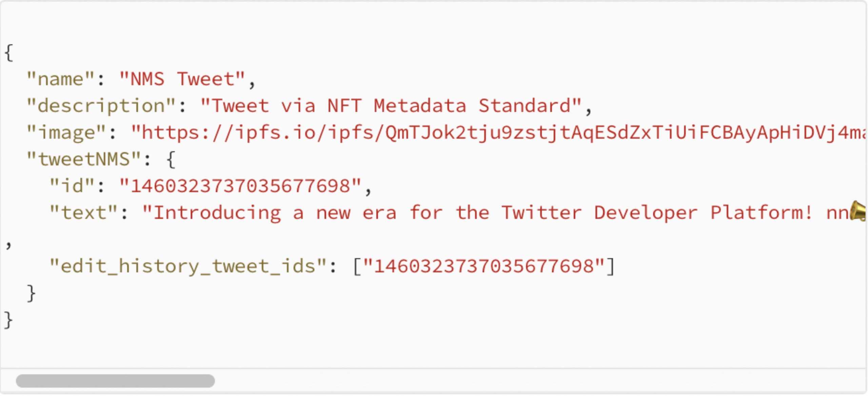Image resolution: width=868 pixels, height=396 pixels.
Task: Click the horizontal scrollbar thumb
Action: [115, 381]
